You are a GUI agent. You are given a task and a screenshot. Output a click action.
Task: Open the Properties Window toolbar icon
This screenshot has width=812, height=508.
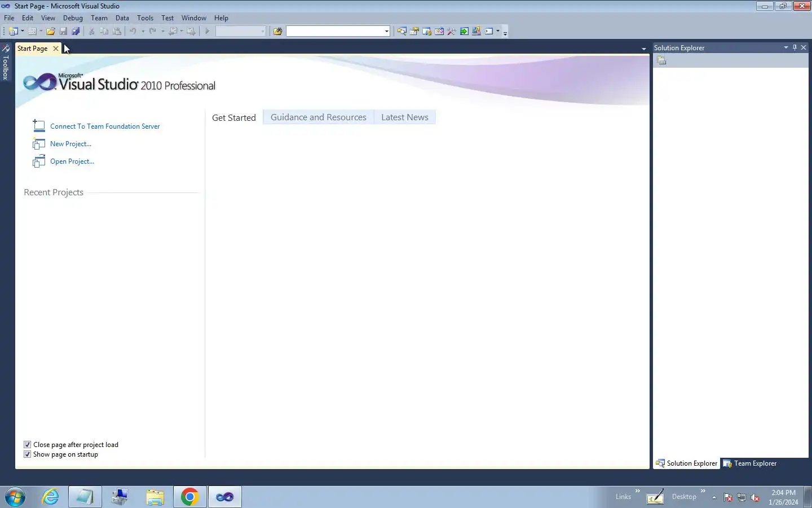414,32
